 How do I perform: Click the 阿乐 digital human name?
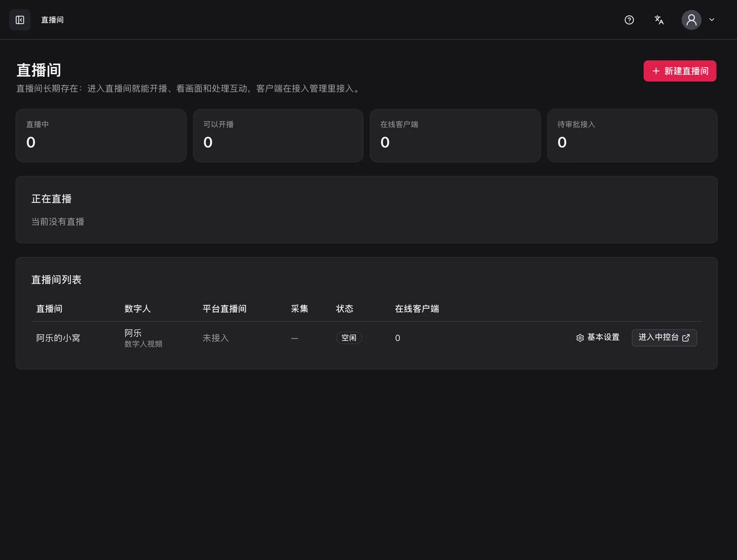pyautogui.click(x=133, y=332)
